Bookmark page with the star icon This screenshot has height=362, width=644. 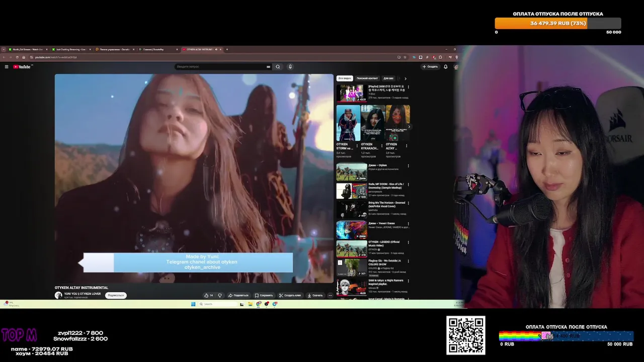pyautogui.click(x=406, y=57)
